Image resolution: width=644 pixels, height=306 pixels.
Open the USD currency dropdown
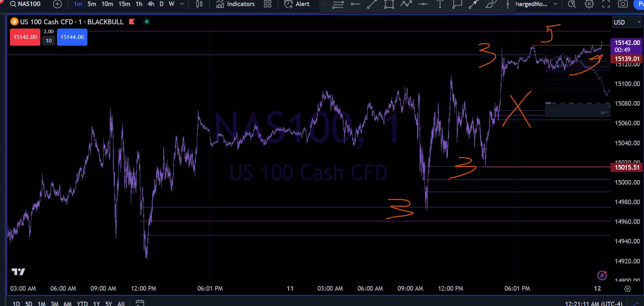627,22
